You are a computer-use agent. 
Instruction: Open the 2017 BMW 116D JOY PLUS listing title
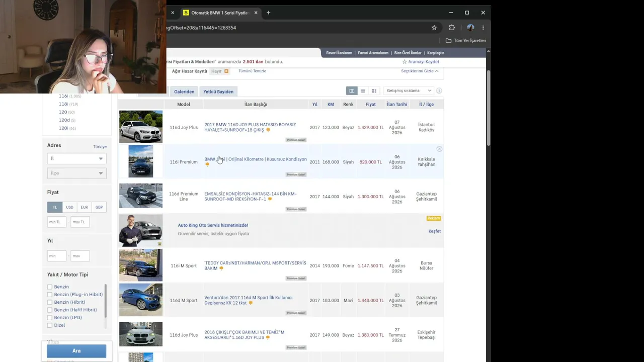click(x=250, y=127)
